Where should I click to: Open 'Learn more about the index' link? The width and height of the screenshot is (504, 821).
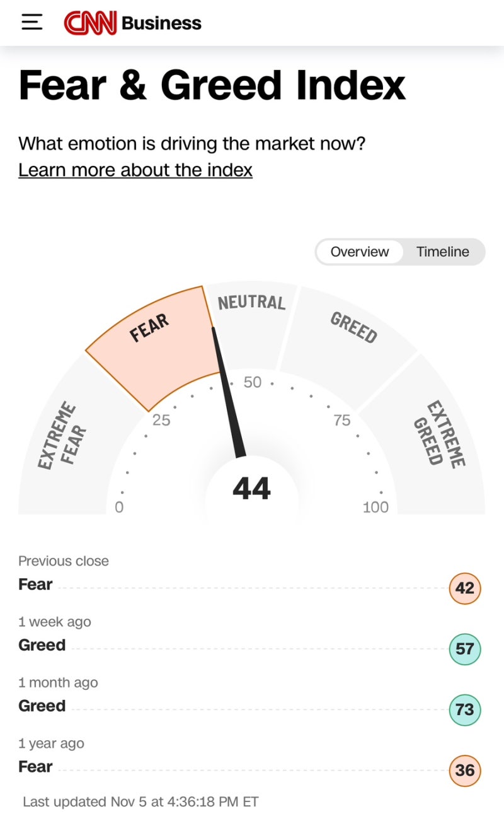click(135, 170)
